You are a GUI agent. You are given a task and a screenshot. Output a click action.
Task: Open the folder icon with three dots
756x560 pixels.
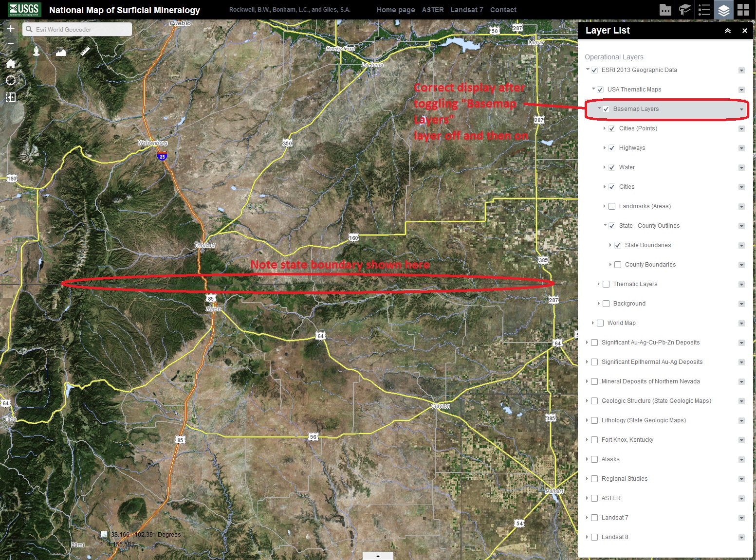tap(665, 10)
